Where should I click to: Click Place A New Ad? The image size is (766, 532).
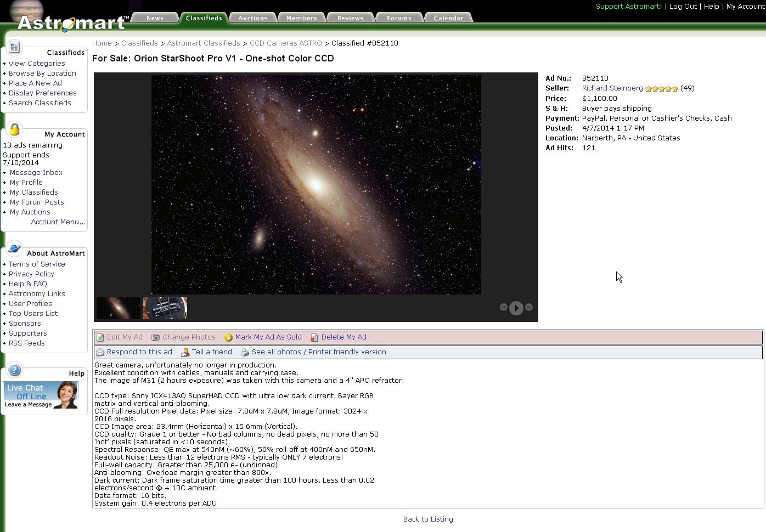(x=35, y=83)
